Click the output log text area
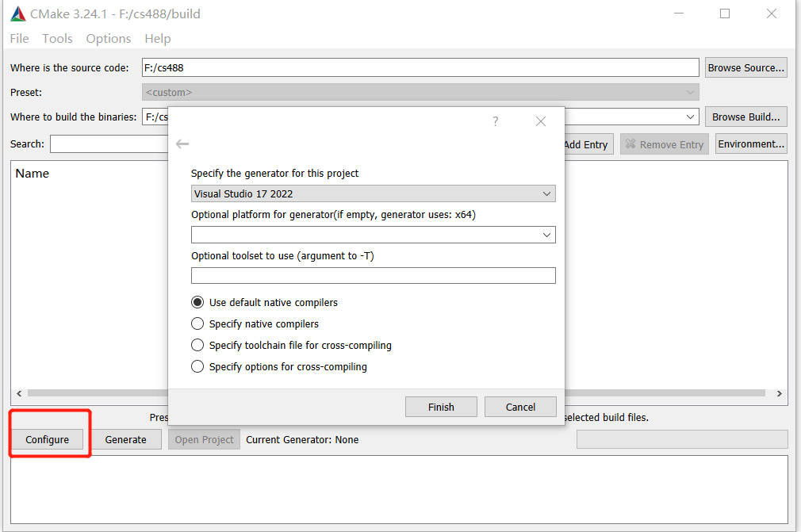This screenshot has width=801, height=532. point(399,489)
